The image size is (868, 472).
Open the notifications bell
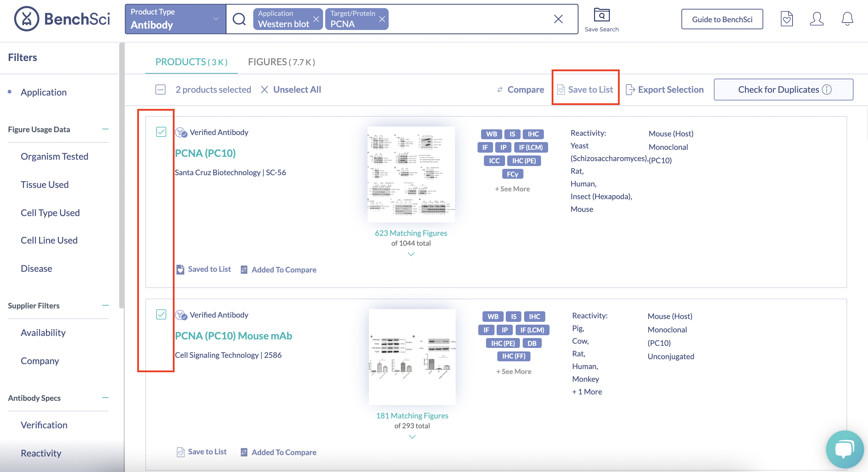click(847, 19)
